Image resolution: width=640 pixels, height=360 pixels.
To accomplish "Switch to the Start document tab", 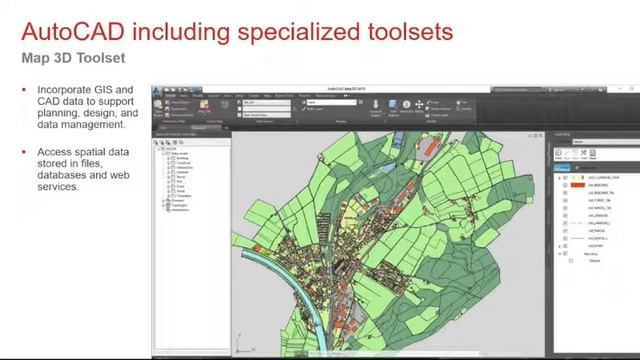I will pyautogui.click(x=163, y=128).
